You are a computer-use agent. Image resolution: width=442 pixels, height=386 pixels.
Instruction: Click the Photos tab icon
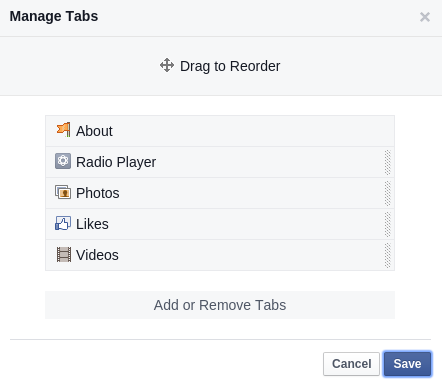coord(63,192)
